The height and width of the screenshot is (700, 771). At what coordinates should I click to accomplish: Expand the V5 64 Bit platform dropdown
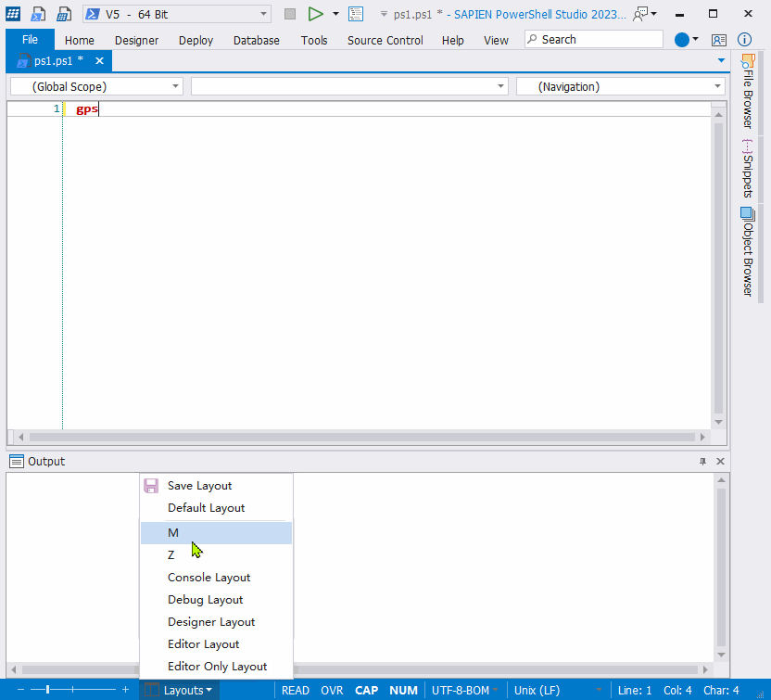pos(264,14)
